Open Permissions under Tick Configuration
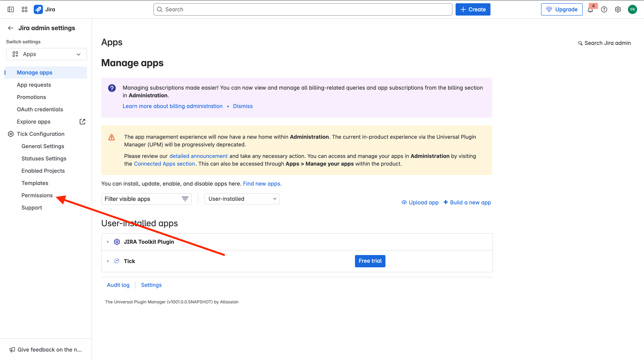 click(37, 195)
